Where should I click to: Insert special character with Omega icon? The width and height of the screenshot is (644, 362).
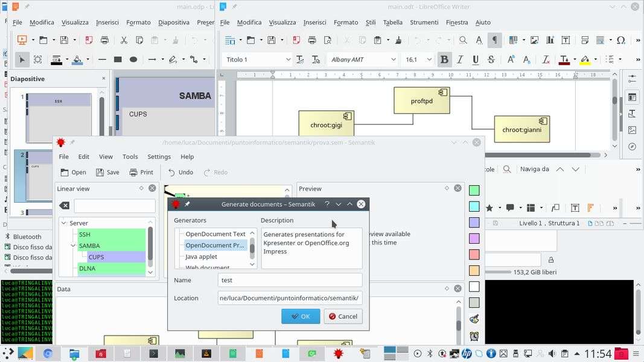pyautogui.click(x=620, y=40)
